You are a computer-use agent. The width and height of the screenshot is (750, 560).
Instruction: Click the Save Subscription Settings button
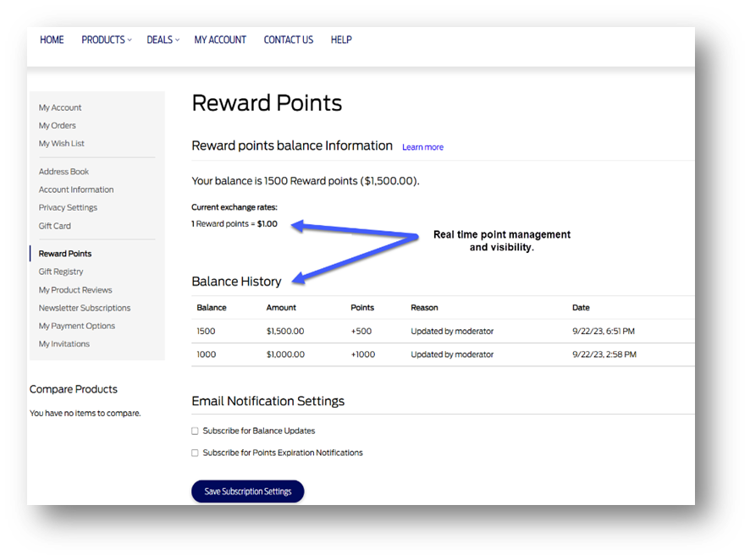(247, 491)
